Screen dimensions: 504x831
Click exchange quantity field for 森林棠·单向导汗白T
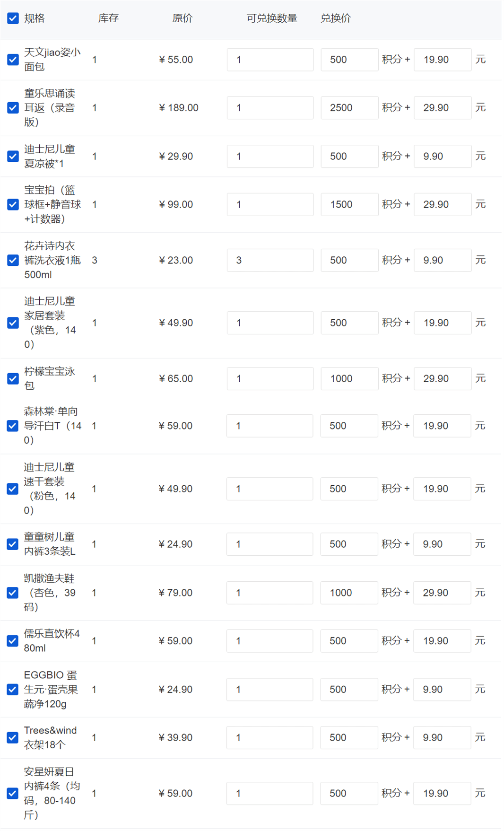pos(269,426)
